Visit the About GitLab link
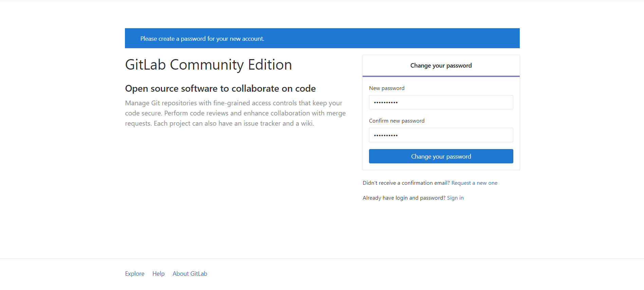 point(190,274)
